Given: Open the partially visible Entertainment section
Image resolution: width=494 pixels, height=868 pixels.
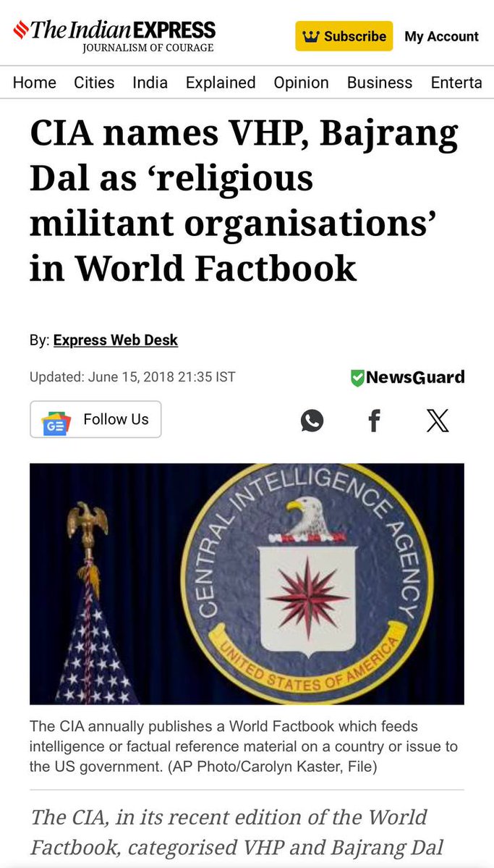Looking at the screenshot, I should (x=456, y=83).
